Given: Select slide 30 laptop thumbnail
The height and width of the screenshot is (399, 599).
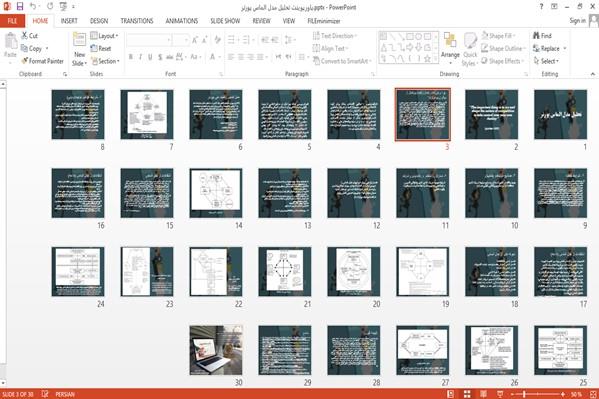Looking at the screenshot, I should [216, 350].
